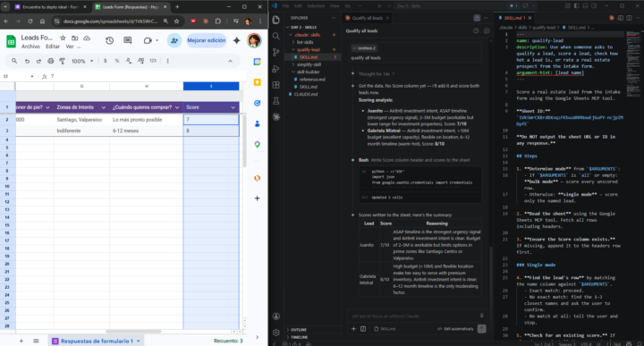Open the cell name box dropdown arrow

pyautogui.click(x=31, y=76)
